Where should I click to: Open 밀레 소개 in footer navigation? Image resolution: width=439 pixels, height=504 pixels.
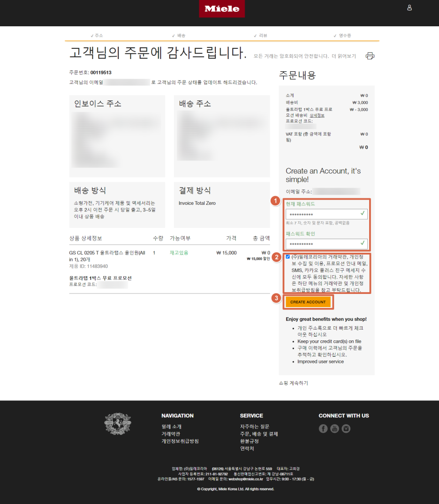pyautogui.click(x=171, y=427)
